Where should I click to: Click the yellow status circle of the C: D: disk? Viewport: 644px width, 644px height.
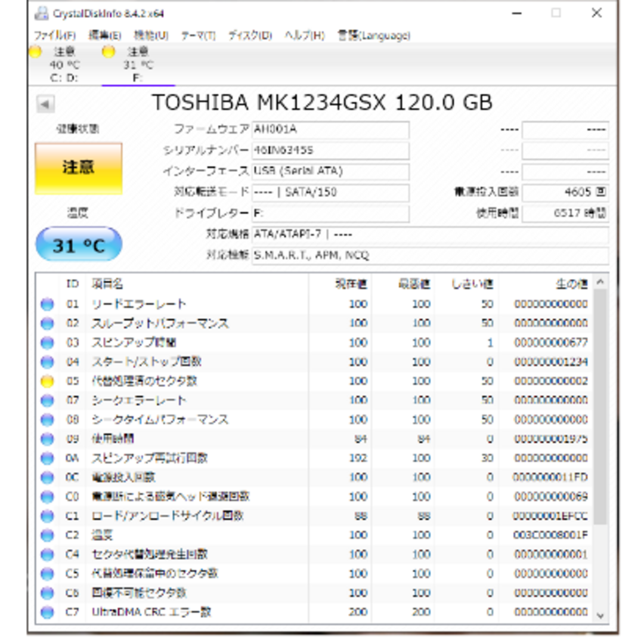coord(35,52)
